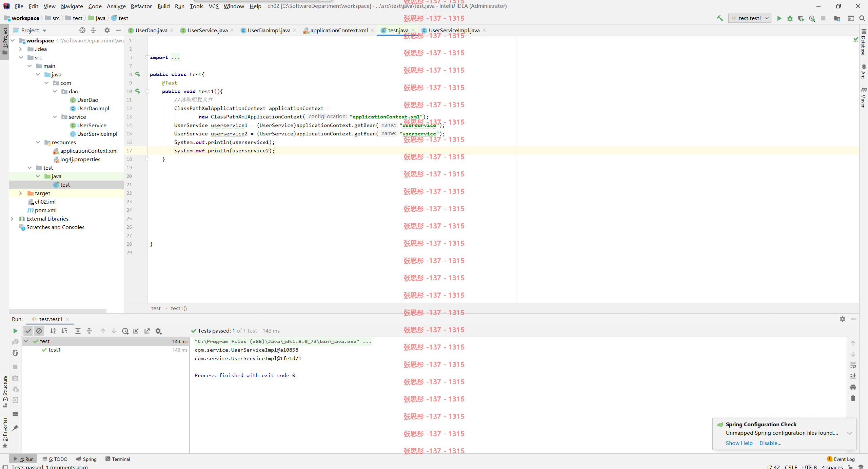Rerun tests in the Run panel

(x=15, y=331)
